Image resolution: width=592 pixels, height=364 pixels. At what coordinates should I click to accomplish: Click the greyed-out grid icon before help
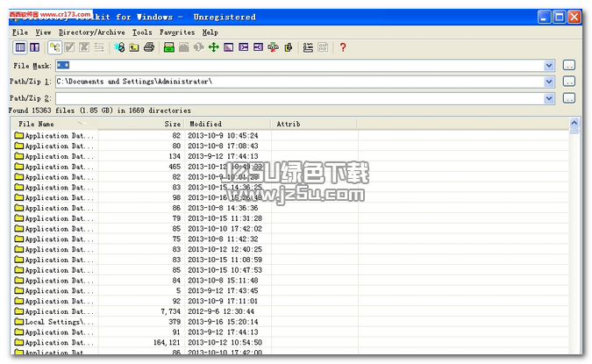click(x=323, y=47)
